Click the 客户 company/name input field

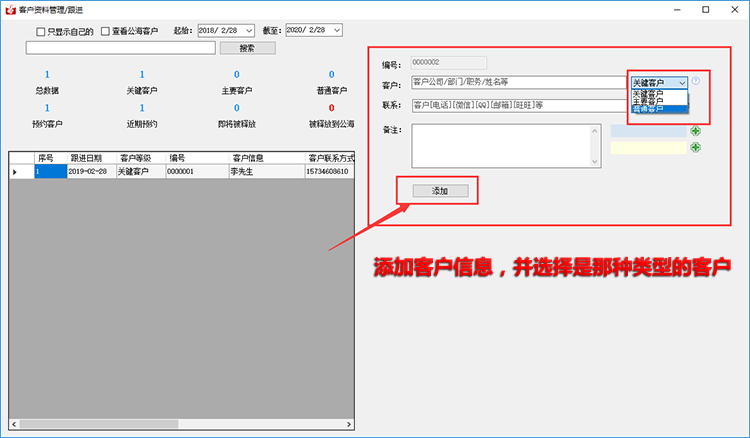518,83
